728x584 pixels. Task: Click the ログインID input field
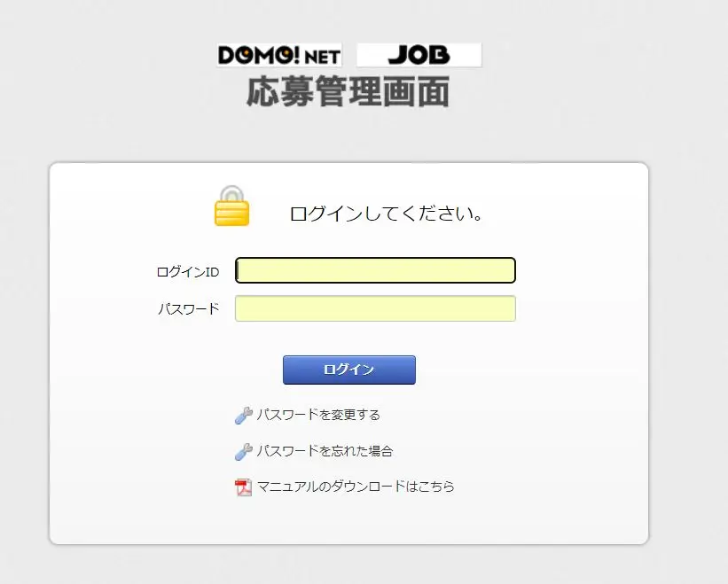tap(375, 270)
